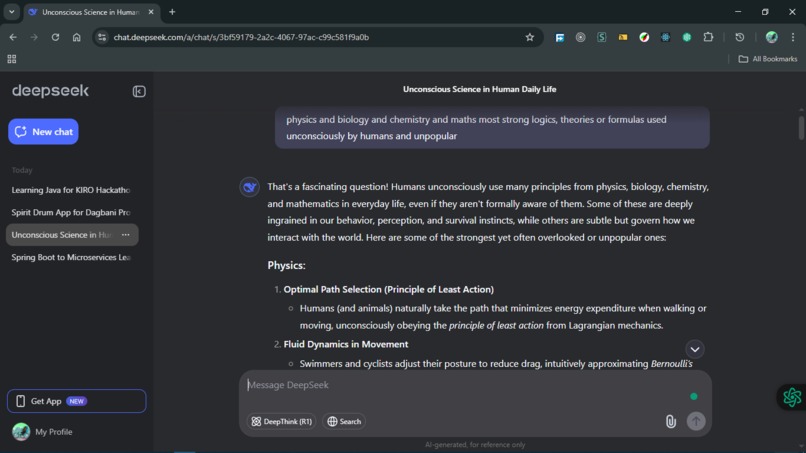Toggle DeepThink (R1) mode

click(281, 422)
